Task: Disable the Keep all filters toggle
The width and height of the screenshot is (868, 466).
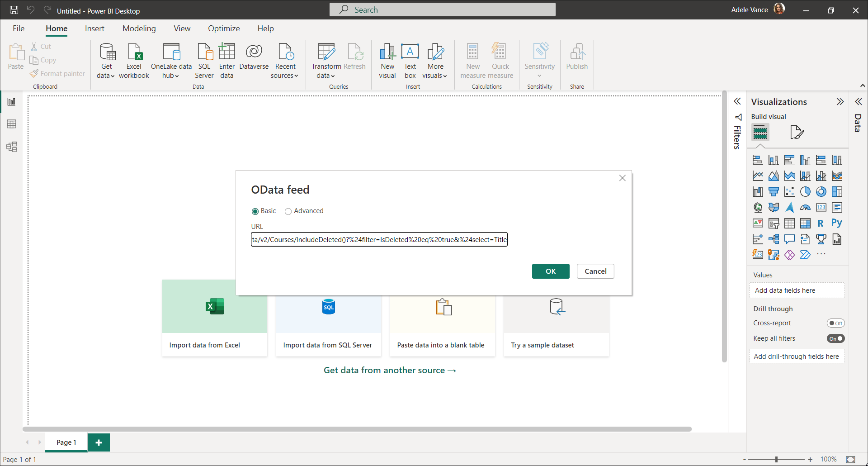Action: tap(835, 338)
